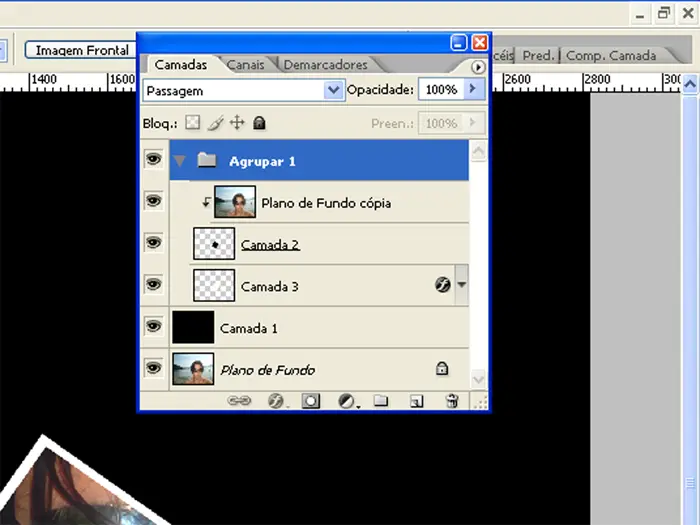Collapse the Agrupar 1 group triangle
Viewport: 700px width, 525px height.
pos(180,161)
